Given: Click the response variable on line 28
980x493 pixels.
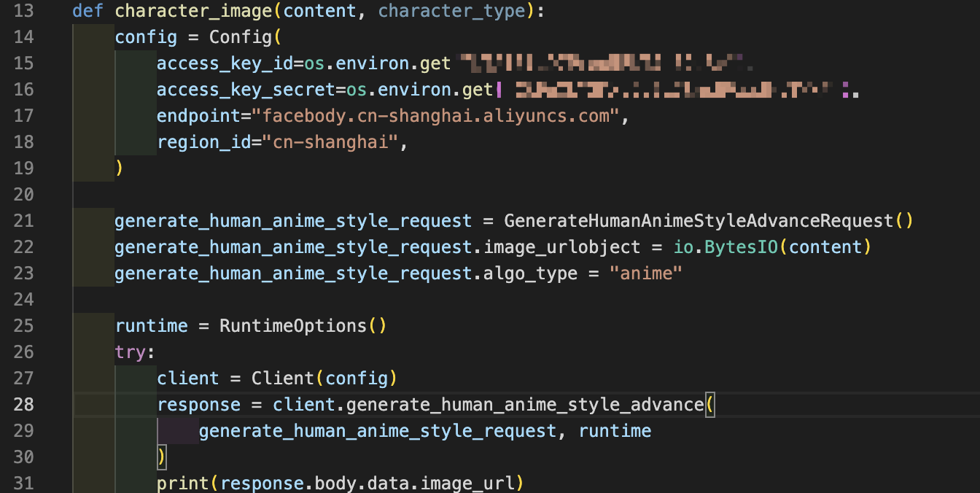Looking at the screenshot, I should tap(198, 405).
